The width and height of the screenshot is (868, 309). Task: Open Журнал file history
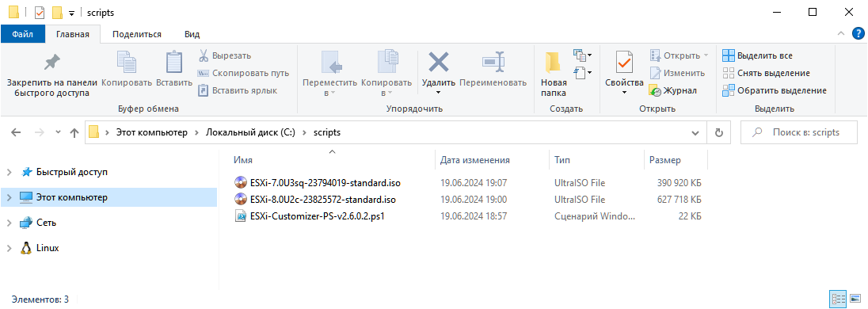673,90
